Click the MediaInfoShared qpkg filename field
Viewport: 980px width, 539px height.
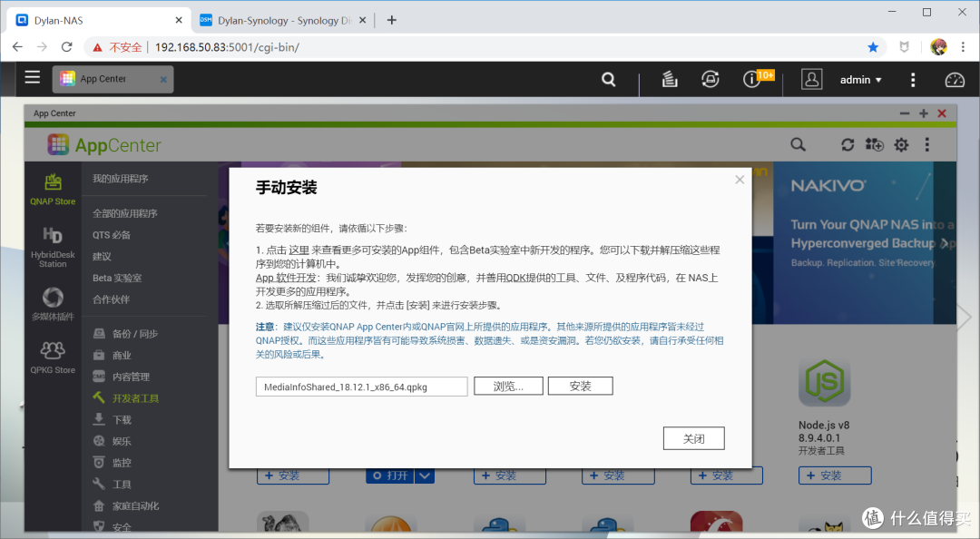tap(360, 386)
